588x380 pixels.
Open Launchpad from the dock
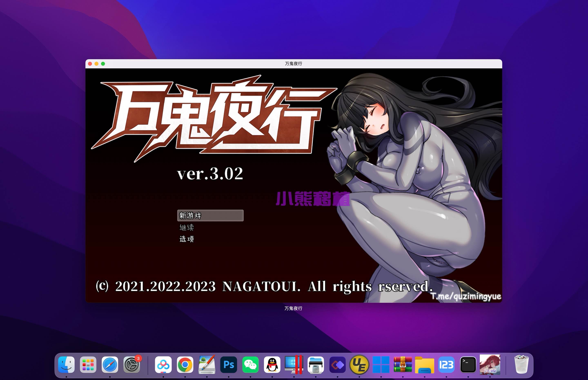(x=88, y=364)
